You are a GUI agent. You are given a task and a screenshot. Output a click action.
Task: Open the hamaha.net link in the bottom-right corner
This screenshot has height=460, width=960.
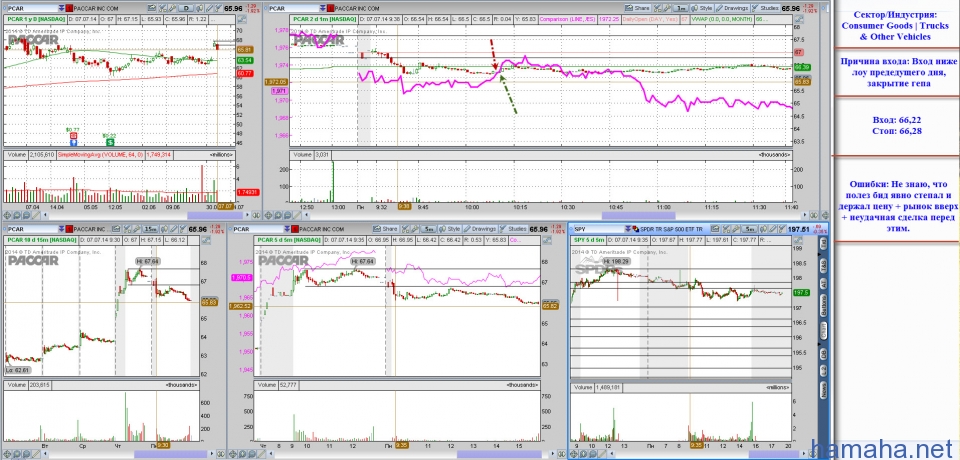click(x=883, y=450)
